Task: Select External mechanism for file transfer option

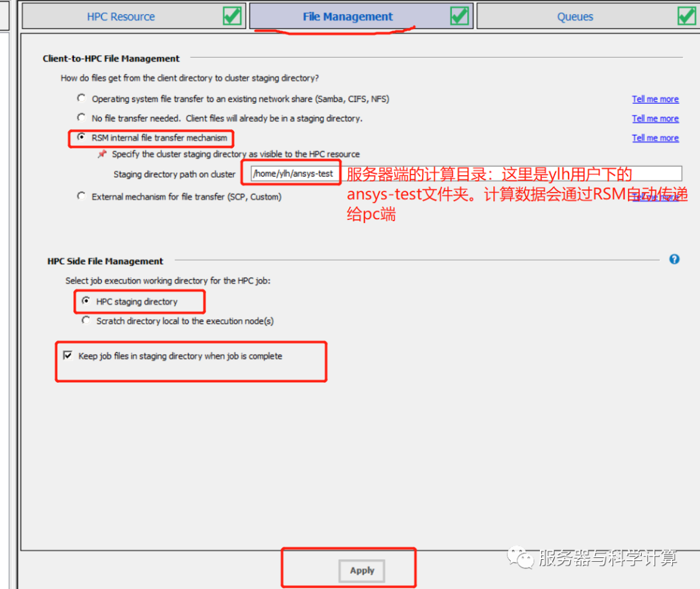Action: click(81, 196)
